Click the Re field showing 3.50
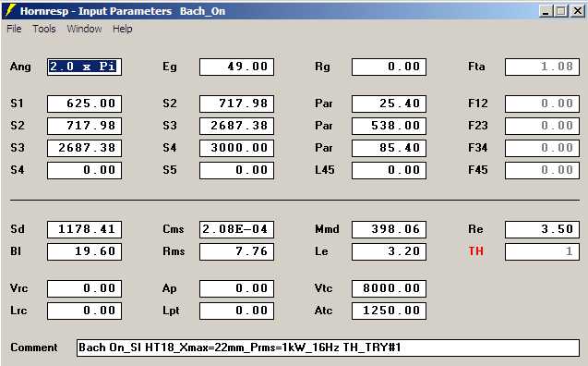This screenshot has width=588, height=366. click(542, 229)
